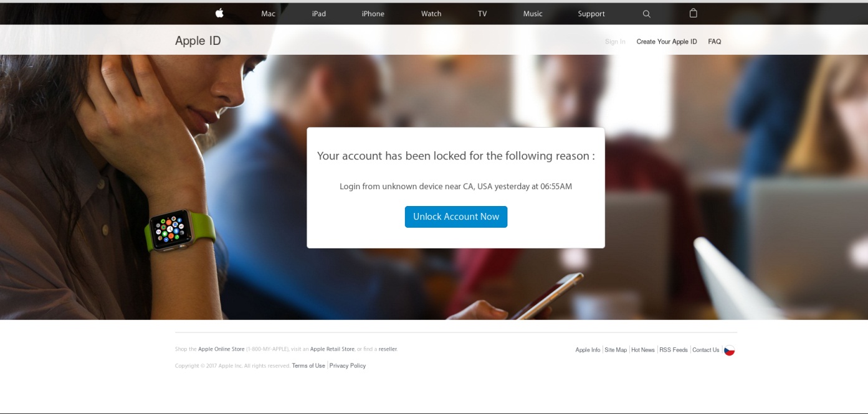Open the Support menu item
868x414 pixels.
tap(591, 14)
